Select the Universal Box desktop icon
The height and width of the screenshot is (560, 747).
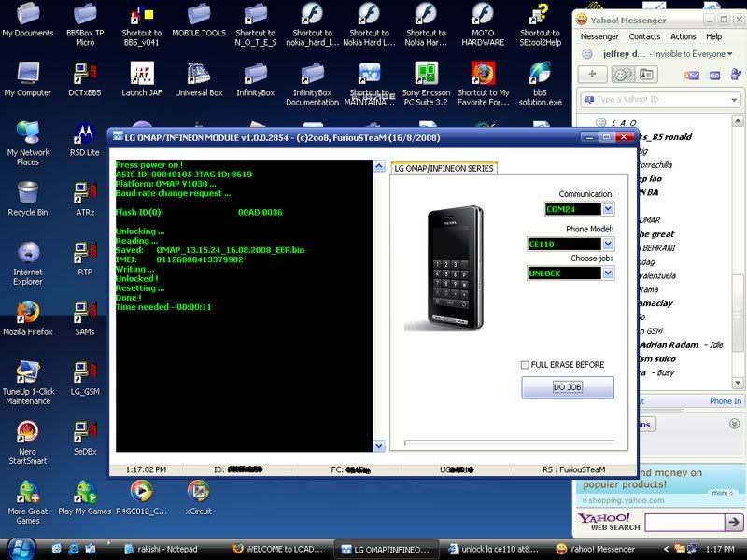[199, 79]
